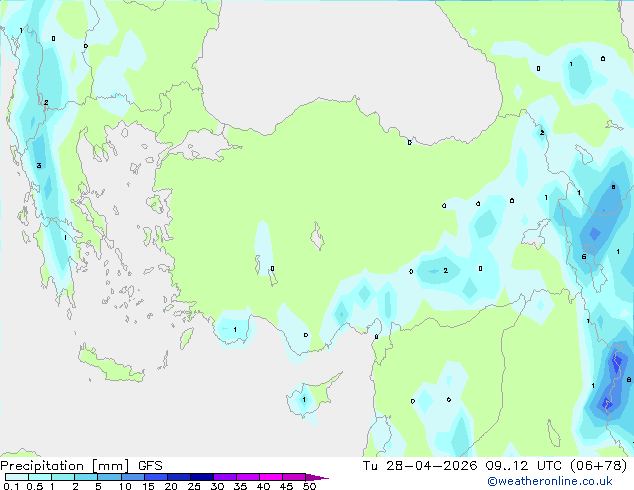Pick the 40–45 mm magenta swatch

tap(271, 477)
